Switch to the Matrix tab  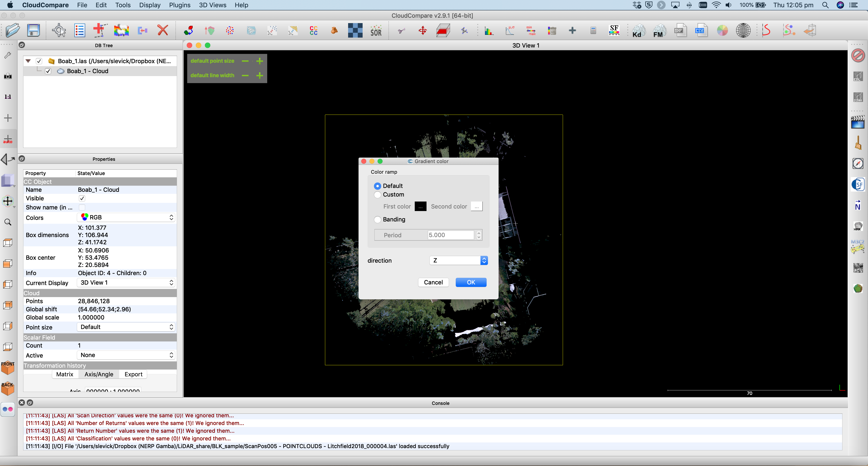coord(65,374)
